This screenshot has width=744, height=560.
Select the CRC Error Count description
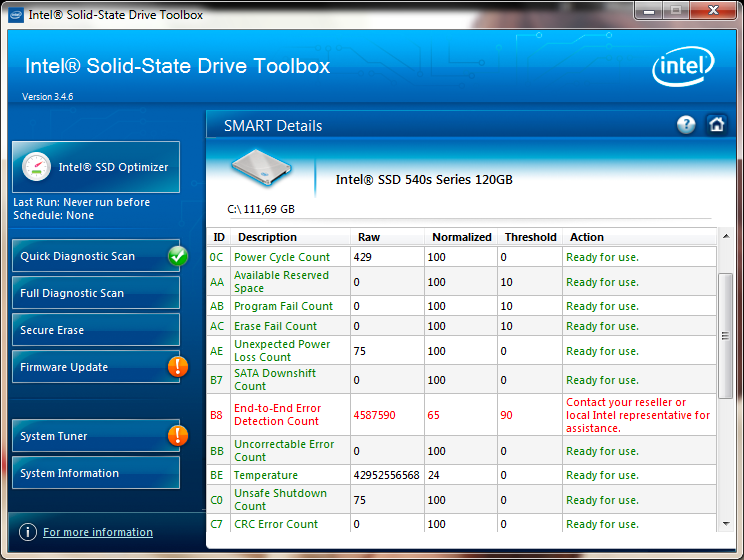tap(276, 524)
